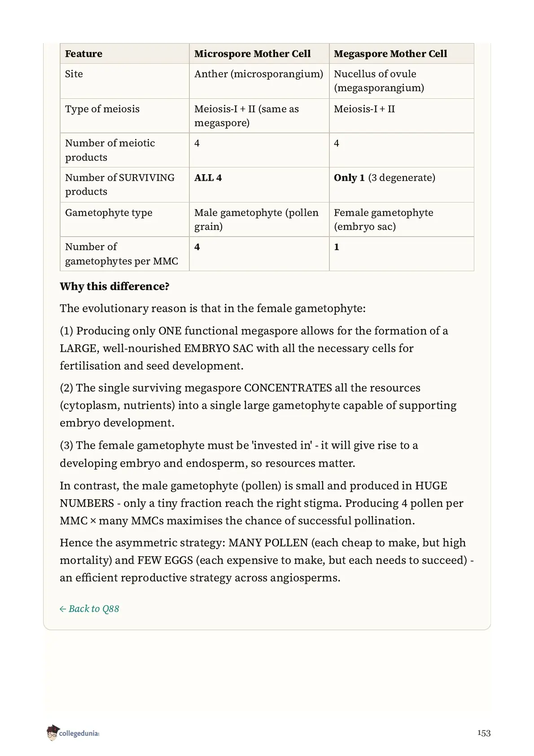Click the paragraph starting Hence the asymmetric strategy

[x=267, y=560]
